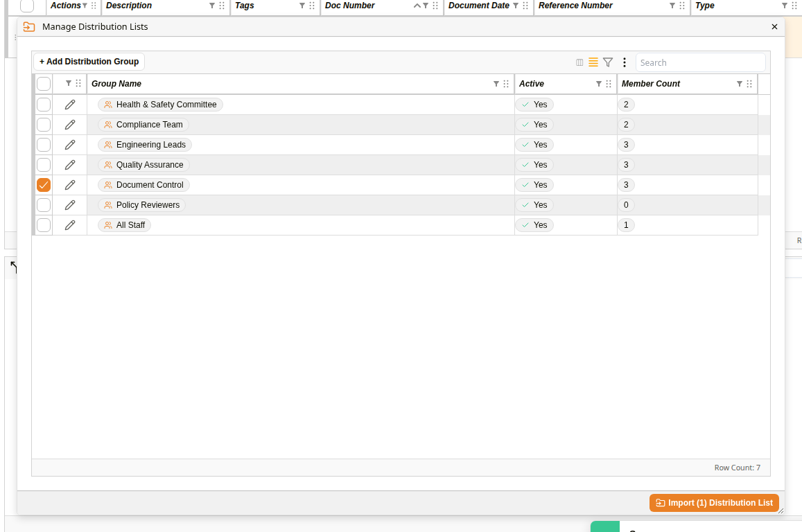This screenshot has height=532, width=802.
Task: Edit the Document Control group pencil
Action: (70, 185)
